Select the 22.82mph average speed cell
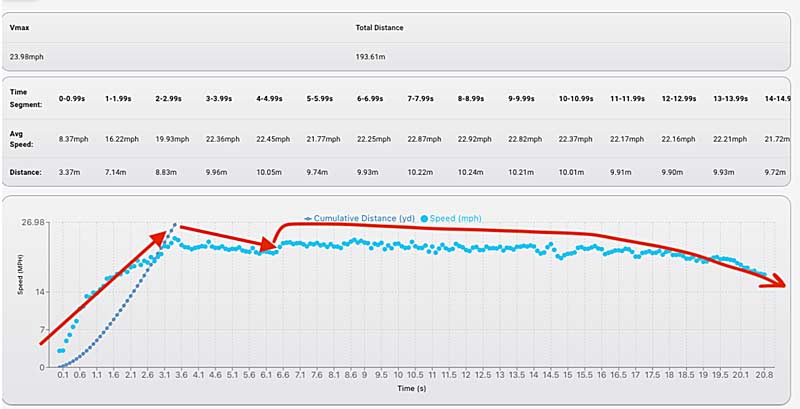The image size is (800, 409). pyautogui.click(x=526, y=139)
